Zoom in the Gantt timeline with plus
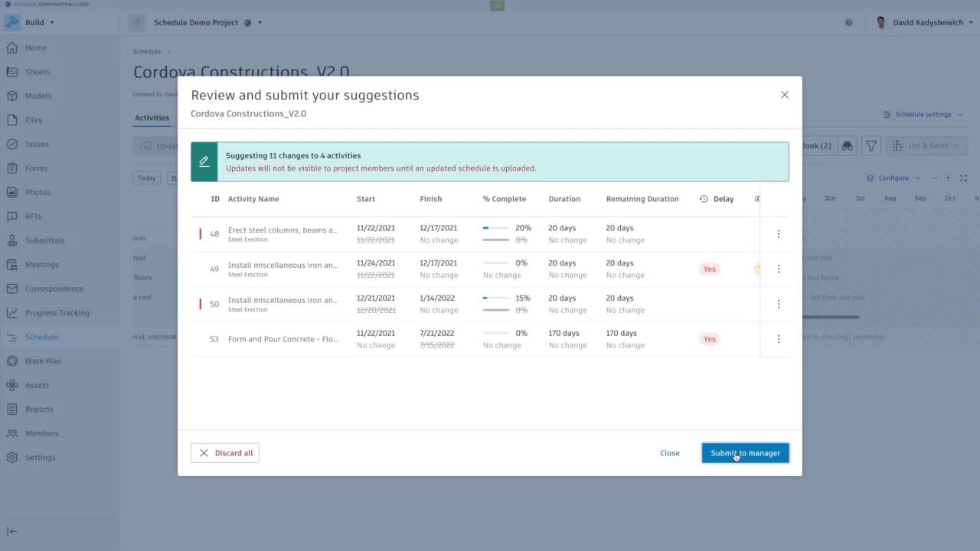 tap(948, 178)
